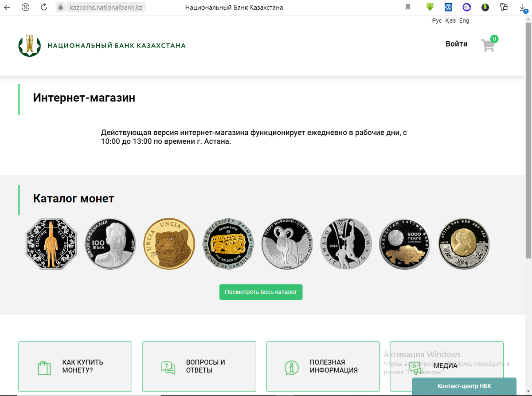Click the green cart item count badge
The width and height of the screenshot is (532, 396).
(494, 39)
